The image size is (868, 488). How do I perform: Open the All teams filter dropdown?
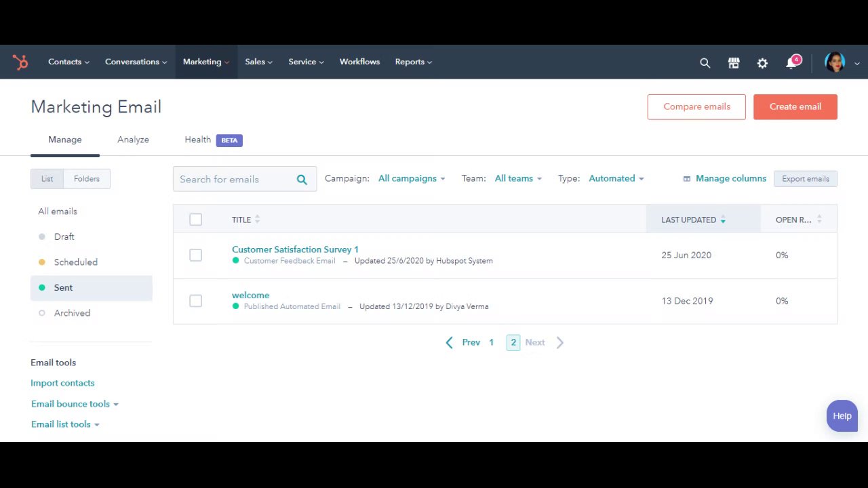(518, 178)
